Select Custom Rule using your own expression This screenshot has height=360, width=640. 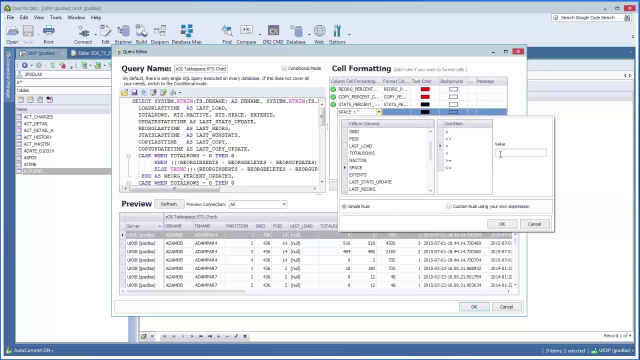(449, 207)
